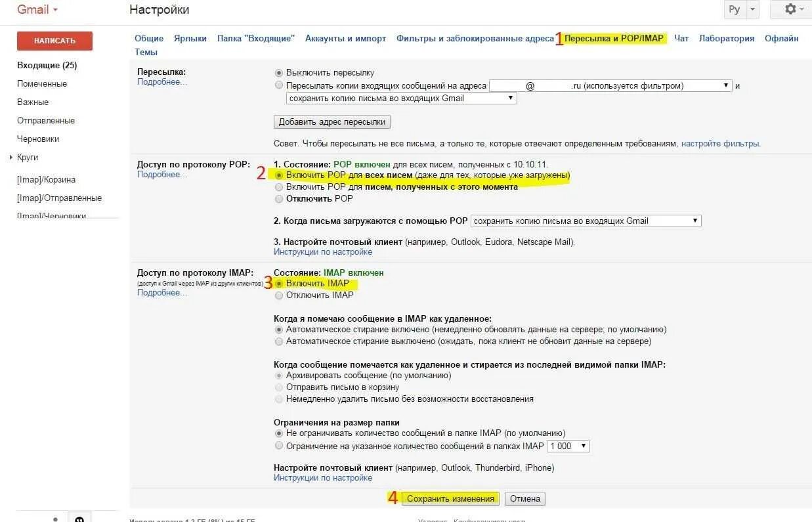This screenshot has height=522, width=812.
Task: Switch to the Темы tab
Action: pos(146,52)
